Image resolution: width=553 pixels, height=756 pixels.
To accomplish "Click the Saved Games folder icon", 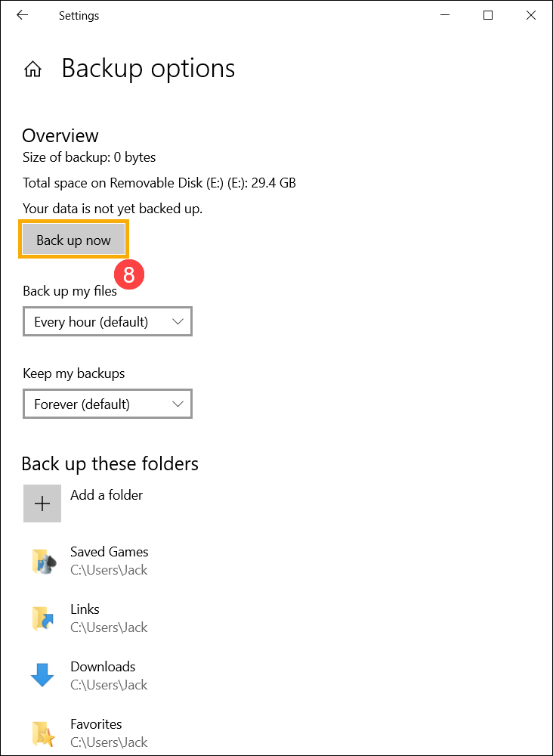I will click(x=43, y=559).
